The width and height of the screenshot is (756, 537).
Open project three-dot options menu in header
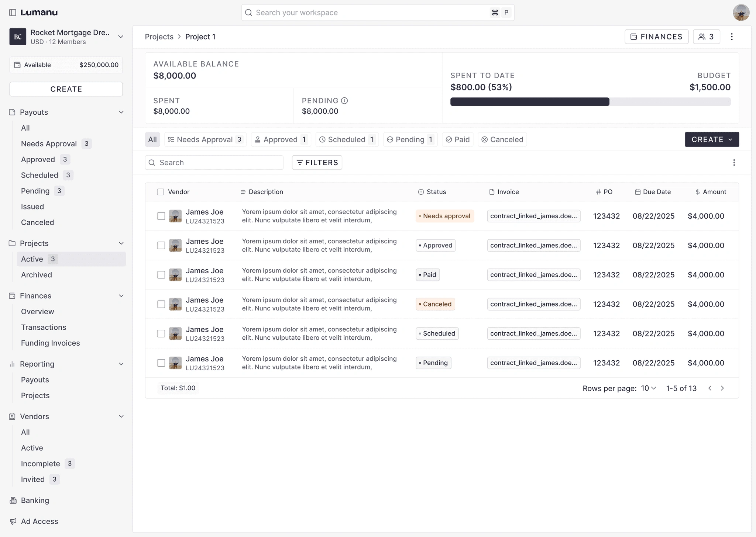click(732, 37)
